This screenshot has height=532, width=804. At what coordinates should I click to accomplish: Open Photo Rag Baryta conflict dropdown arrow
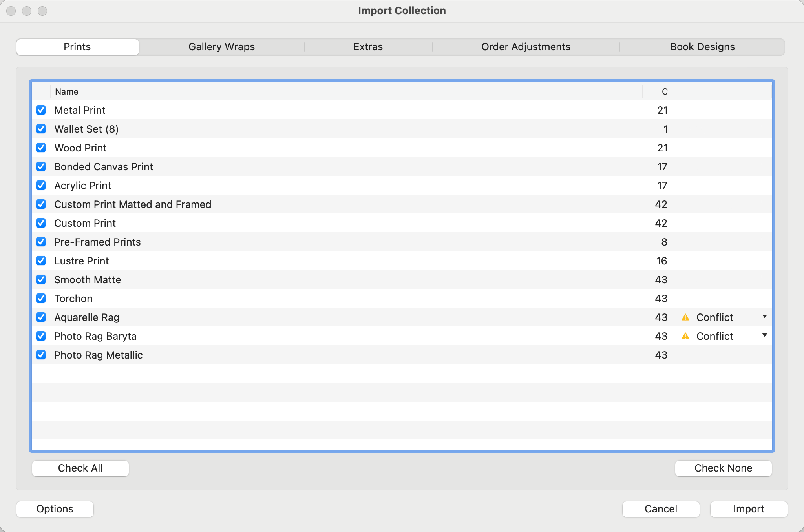[x=764, y=335]
